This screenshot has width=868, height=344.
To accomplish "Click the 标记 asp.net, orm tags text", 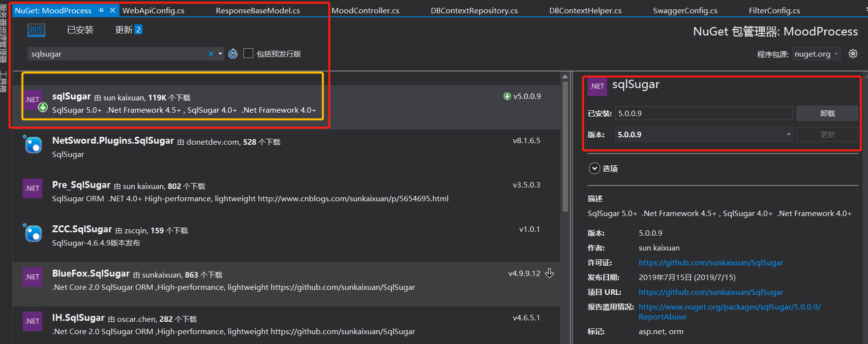I will [x=661, y=332].
